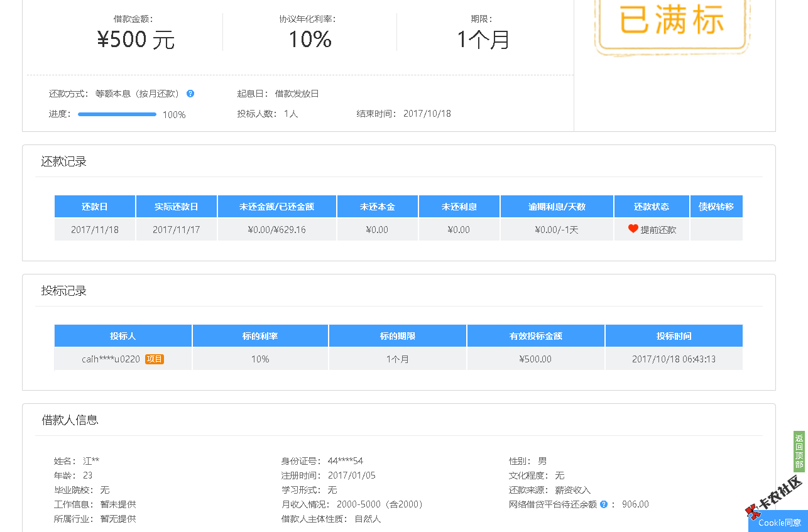Click the red heart icon by 提前还款
The image size is (808, 532).
633,229
